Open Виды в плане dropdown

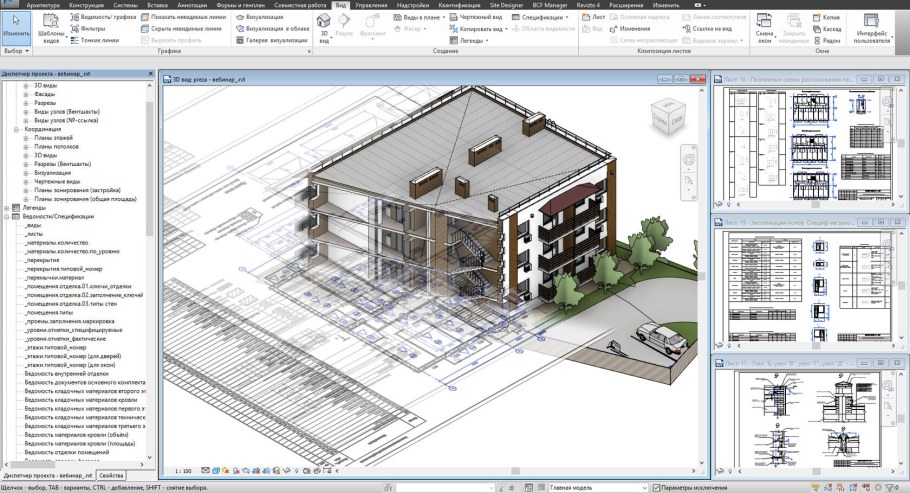coord(419,17)
